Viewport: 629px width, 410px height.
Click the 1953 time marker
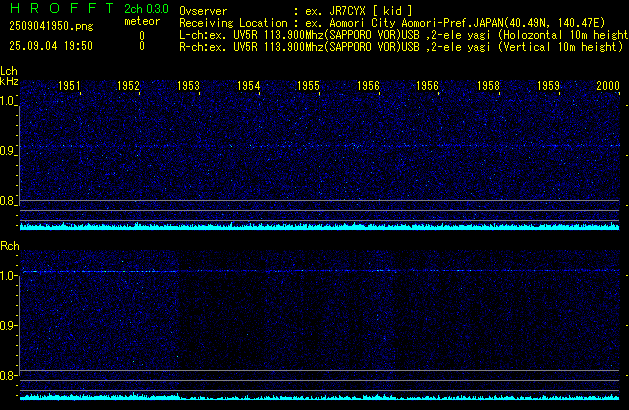188,85
